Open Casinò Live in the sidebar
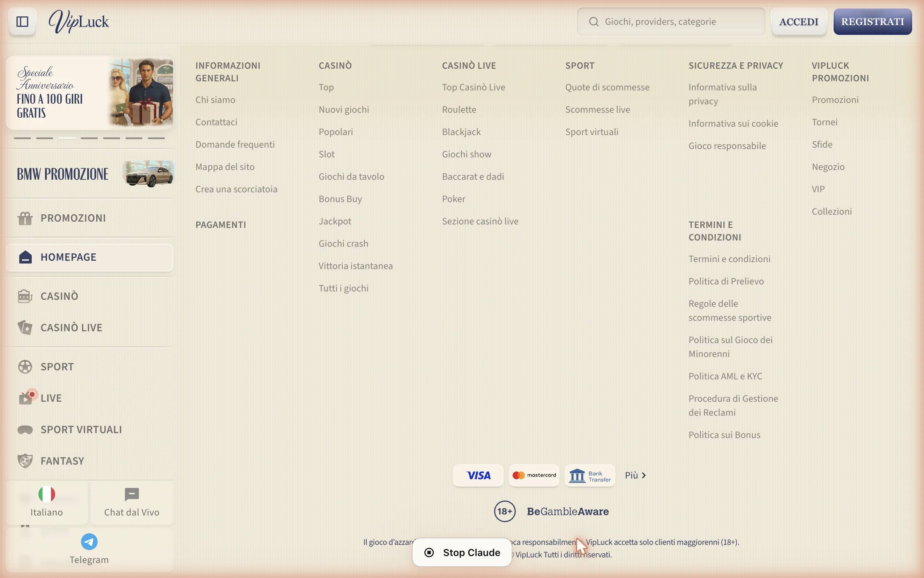Viewport: 924px width, 578px height. [89, 328]
